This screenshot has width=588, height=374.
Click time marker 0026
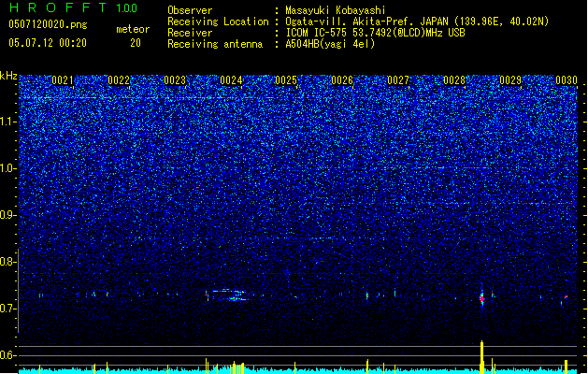point(342,80)
